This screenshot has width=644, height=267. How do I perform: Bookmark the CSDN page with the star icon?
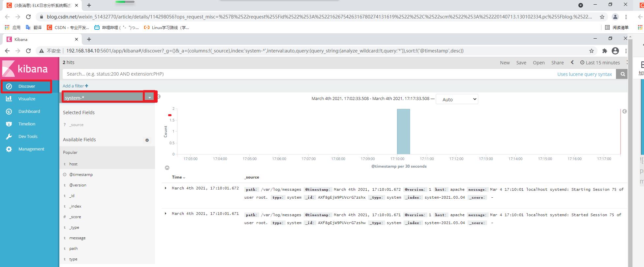(602, 17)
